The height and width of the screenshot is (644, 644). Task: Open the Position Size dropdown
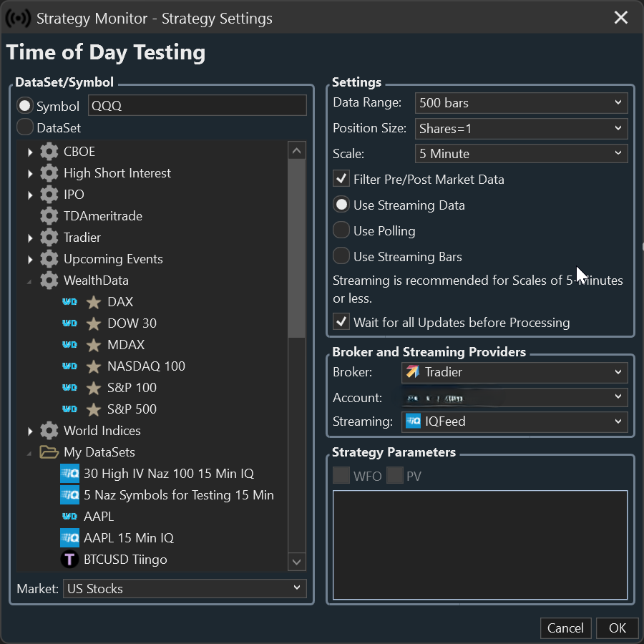click(521, 129)
